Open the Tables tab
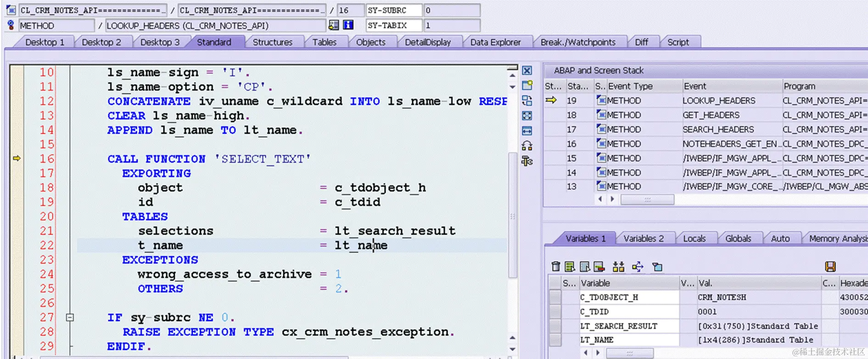Viewport: 868px width, 359px height. click(x=325, y=42)
